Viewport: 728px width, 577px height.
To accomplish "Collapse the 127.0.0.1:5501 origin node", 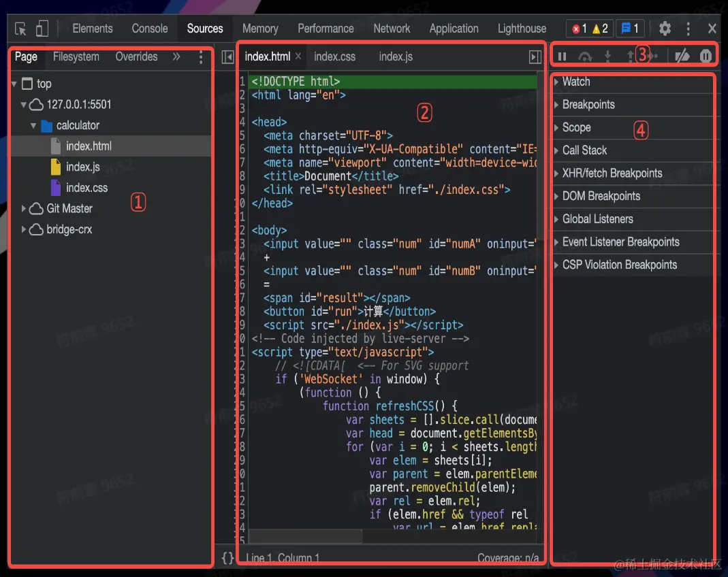I will click(23, 105).
